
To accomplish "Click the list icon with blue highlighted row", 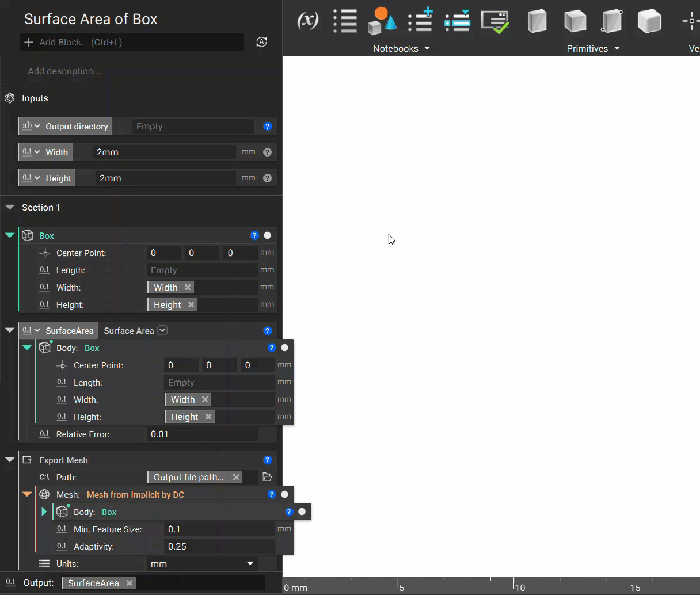I will point(458,21).
